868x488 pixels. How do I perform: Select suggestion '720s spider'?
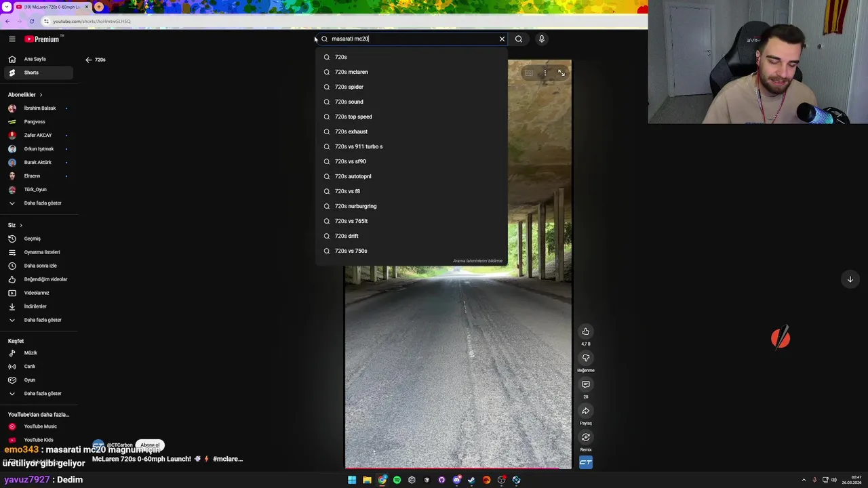412,87
